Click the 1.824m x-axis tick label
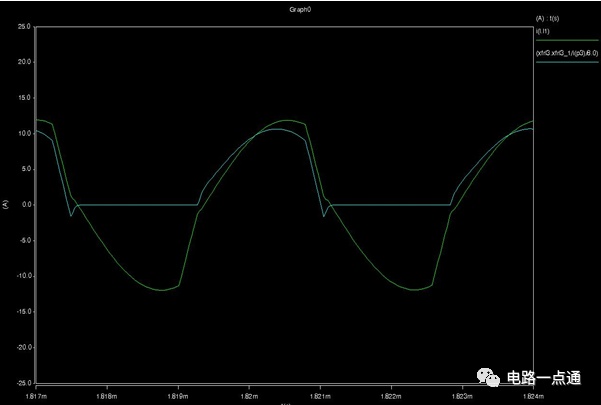This screenshot has width=601, height=405. (x=533, y=397)
